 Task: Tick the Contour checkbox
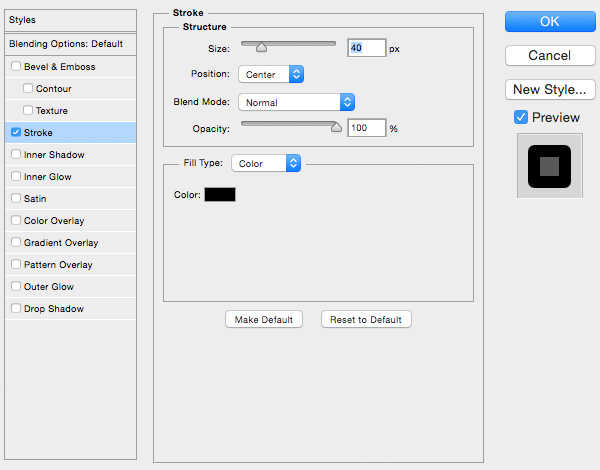click(28, 88)
